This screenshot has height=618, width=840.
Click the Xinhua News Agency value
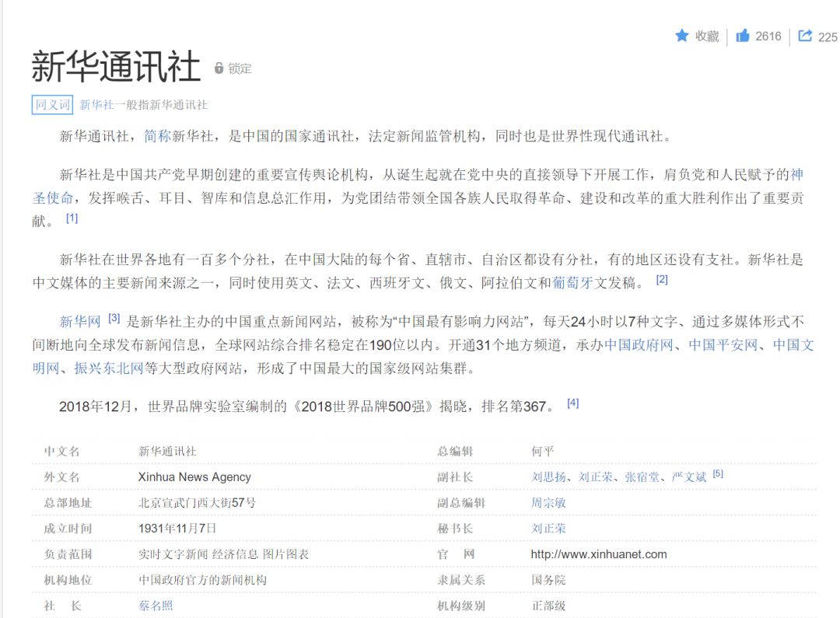pos(194,477)
